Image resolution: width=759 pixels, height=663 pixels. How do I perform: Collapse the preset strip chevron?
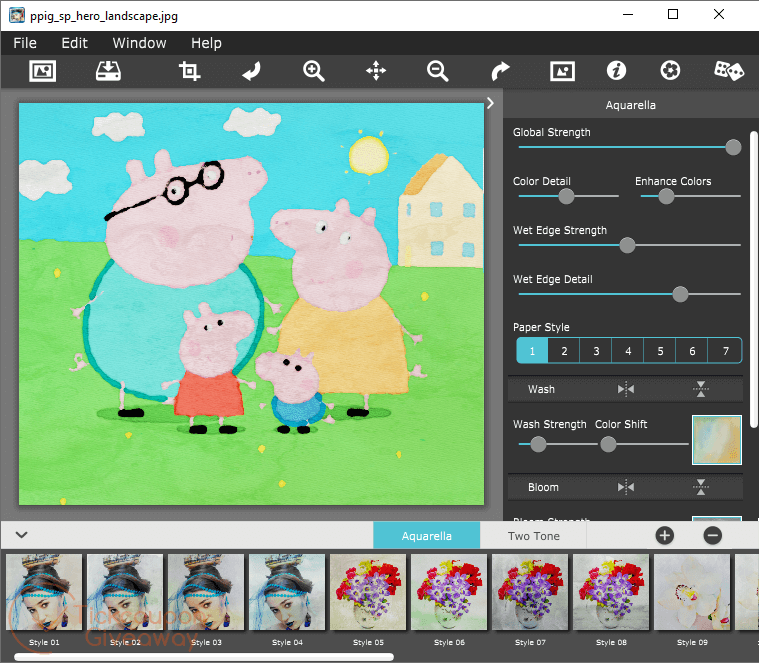tap(21, 535)
